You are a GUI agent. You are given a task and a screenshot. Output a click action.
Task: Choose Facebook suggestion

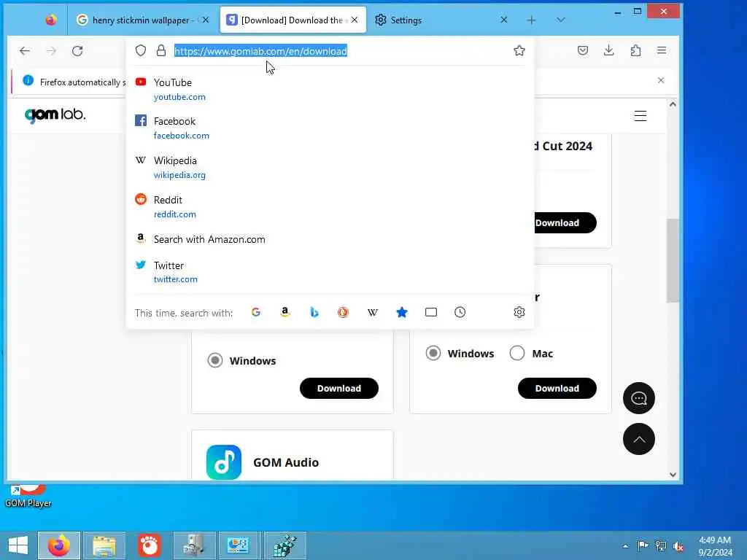tap(330, 128)
